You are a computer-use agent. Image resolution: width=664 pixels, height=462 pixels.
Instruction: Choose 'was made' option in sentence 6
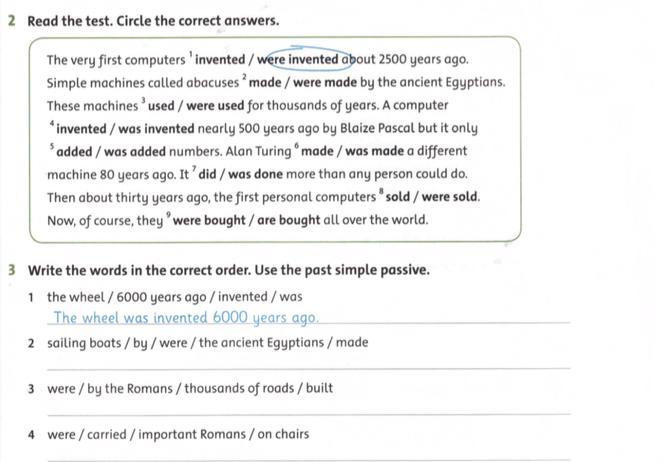374,151
